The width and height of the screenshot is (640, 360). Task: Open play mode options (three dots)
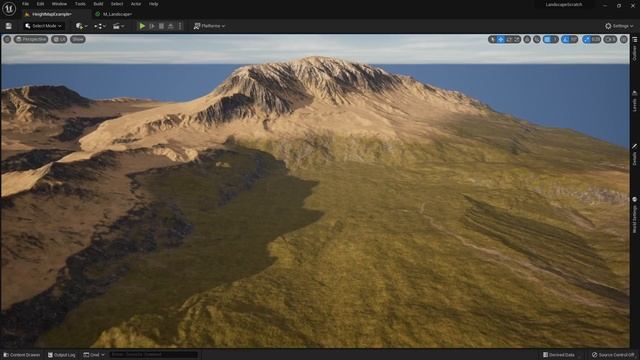(180, 26)
